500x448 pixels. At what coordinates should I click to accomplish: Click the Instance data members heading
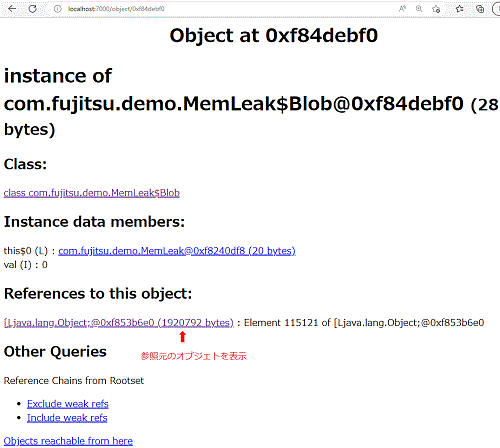(94, 222)
